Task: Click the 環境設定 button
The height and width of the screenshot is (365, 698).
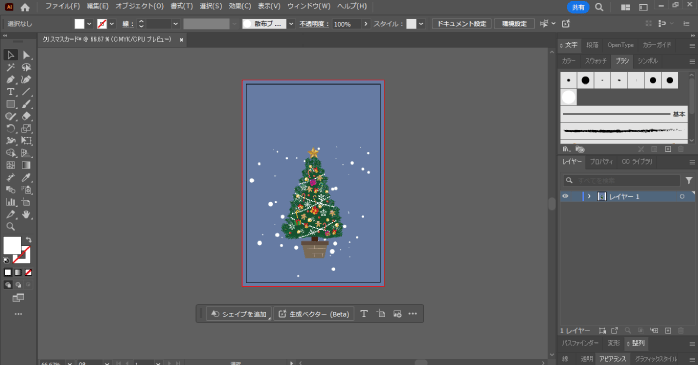Action: point(514,24)
